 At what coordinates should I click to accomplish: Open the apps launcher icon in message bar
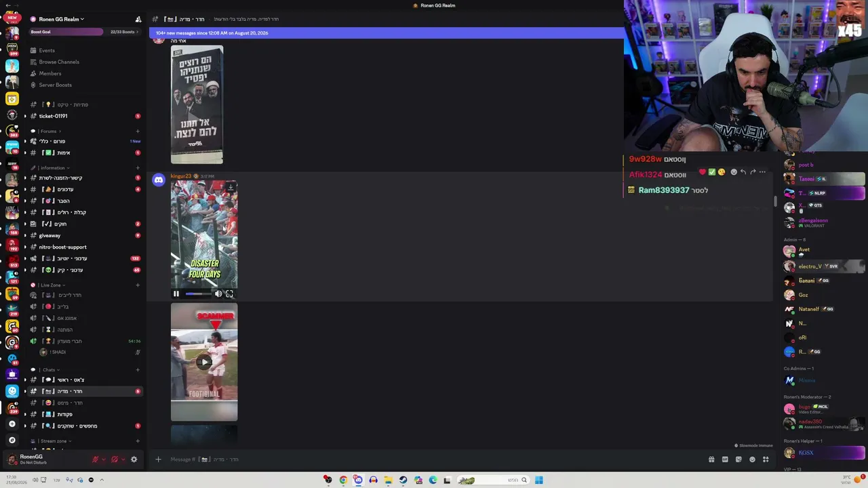coord(766,460)
